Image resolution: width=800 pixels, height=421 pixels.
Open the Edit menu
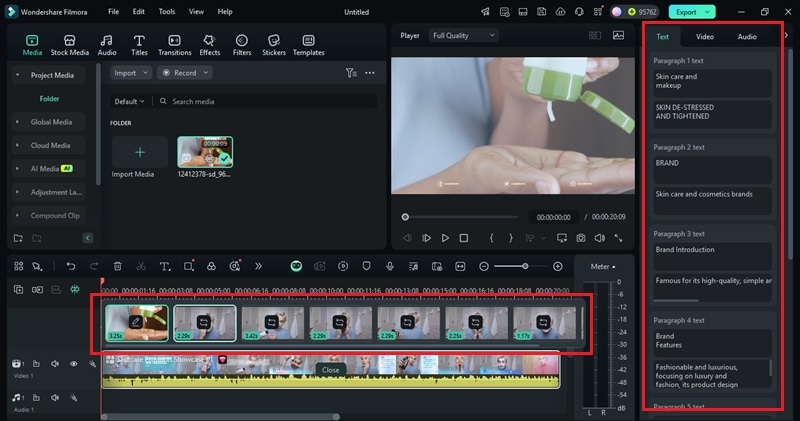click(138, 11)
